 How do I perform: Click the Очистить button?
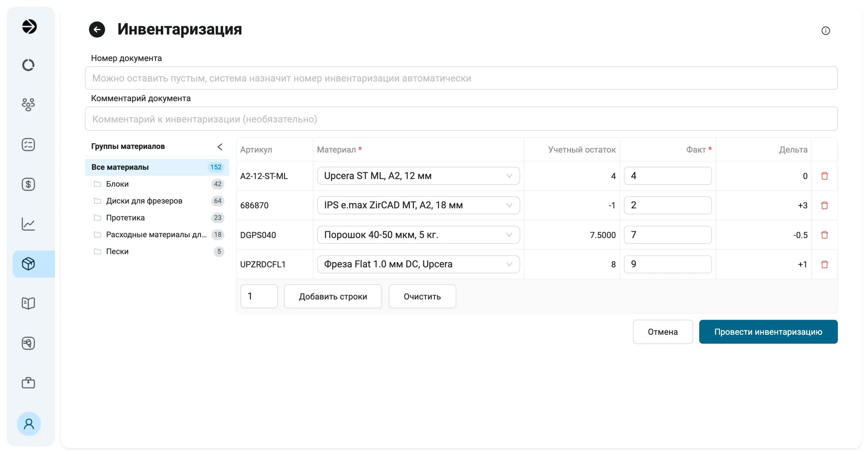[x=422, y=296]
